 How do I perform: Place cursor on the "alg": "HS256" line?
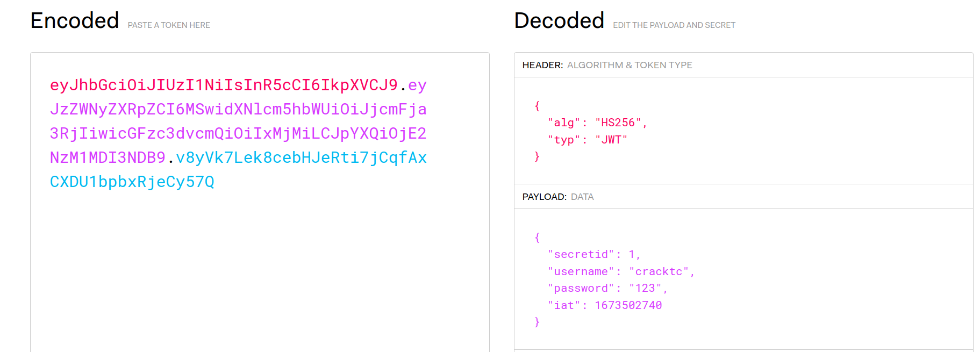pyautogui.click(x=597, y=123)
